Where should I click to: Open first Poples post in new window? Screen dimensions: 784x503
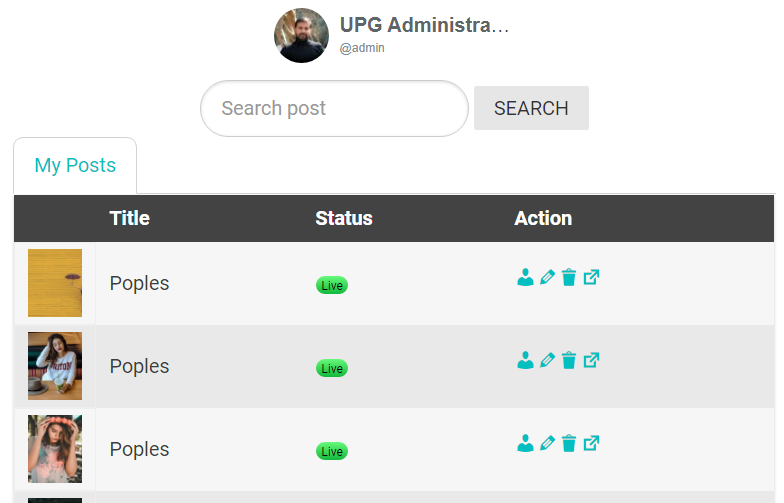point(591,277)
